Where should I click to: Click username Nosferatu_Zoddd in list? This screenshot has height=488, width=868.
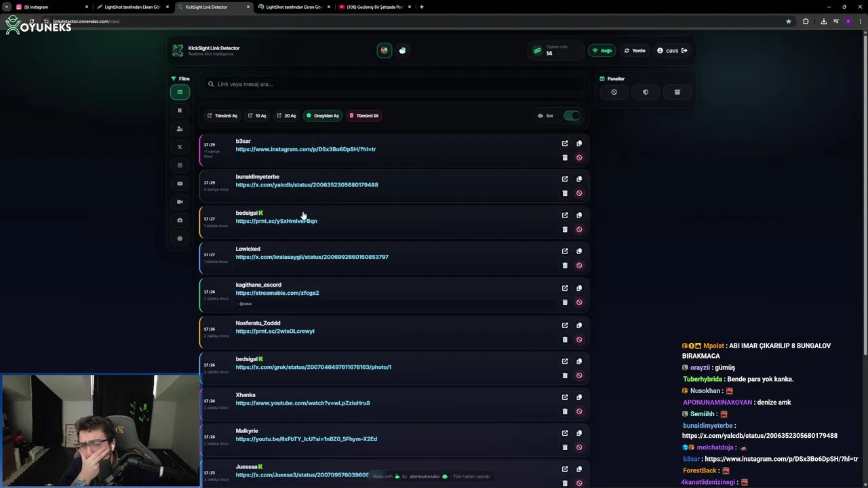coord(258,323)
